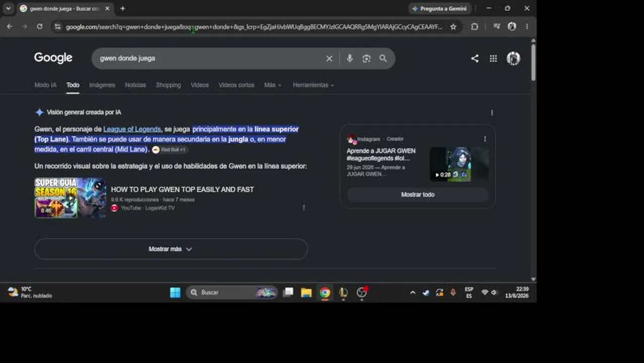This screenshot has width=644, height=363.
Task: Switch ESP keyboard language indicator
Action: click(x=469, y=292)
